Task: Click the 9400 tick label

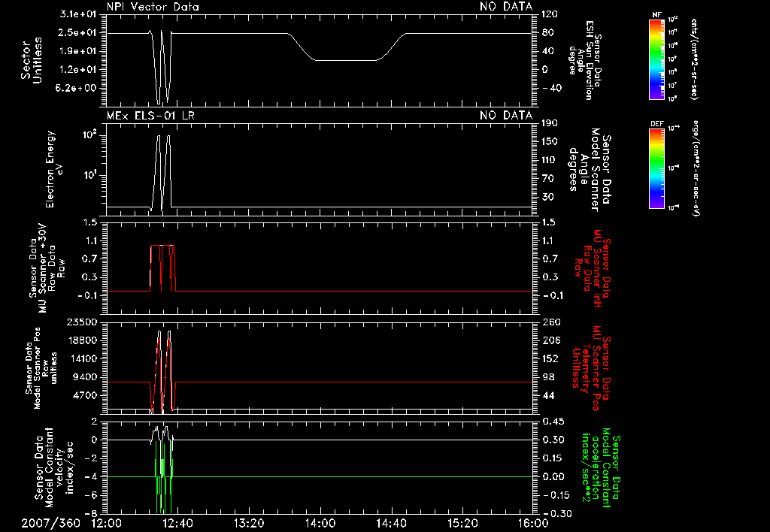Action: point(86,377)
